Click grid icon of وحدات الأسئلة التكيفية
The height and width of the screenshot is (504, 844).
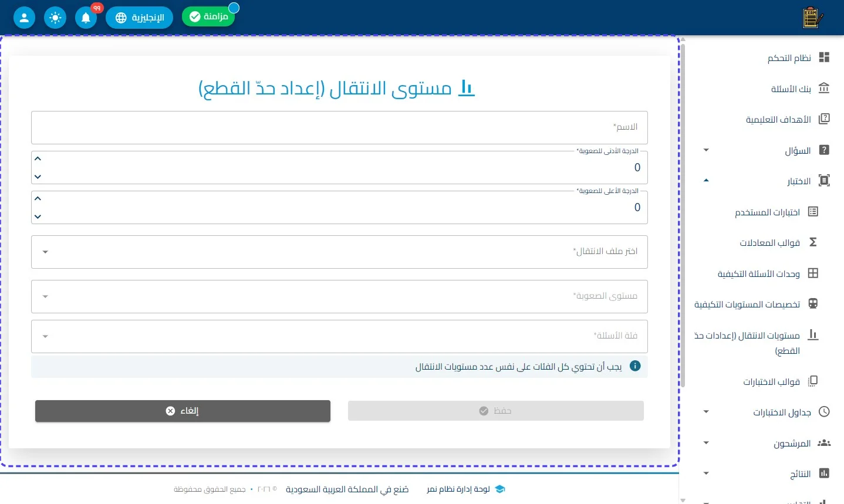click(813, 273)
